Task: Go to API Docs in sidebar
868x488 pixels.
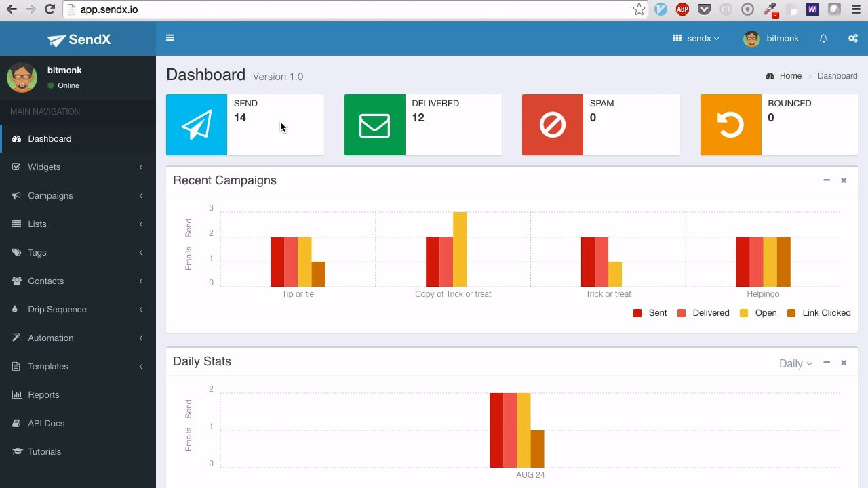Action: 46,423
